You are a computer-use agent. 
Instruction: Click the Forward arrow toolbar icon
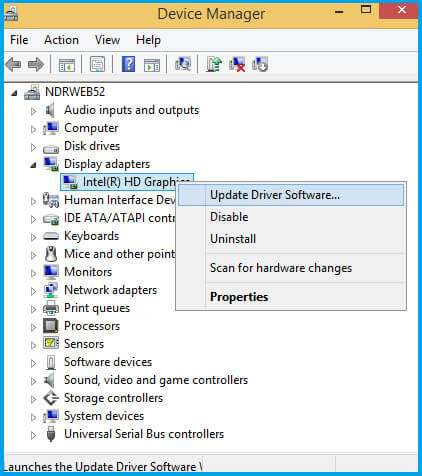pos(36,64)
